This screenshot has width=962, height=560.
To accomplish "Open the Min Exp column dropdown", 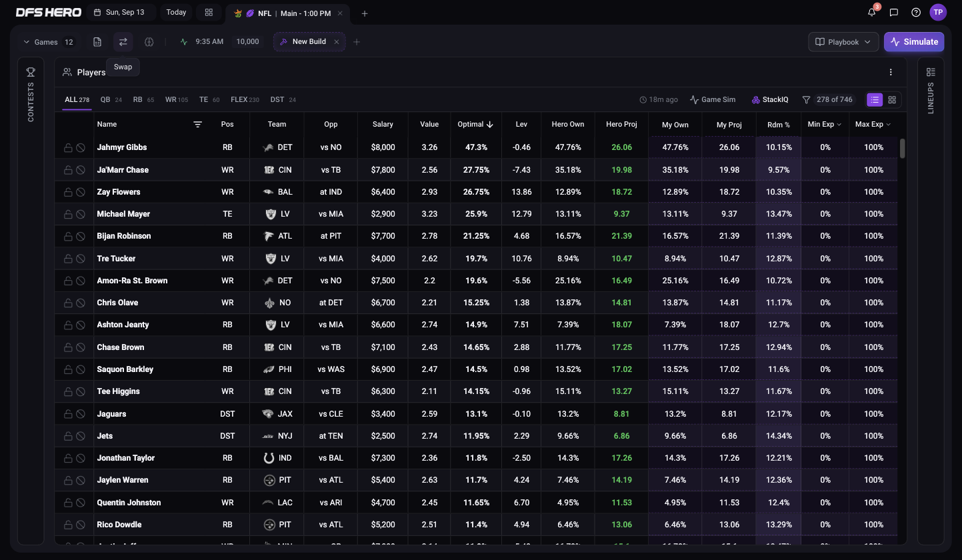I will [x=825, y=124].
